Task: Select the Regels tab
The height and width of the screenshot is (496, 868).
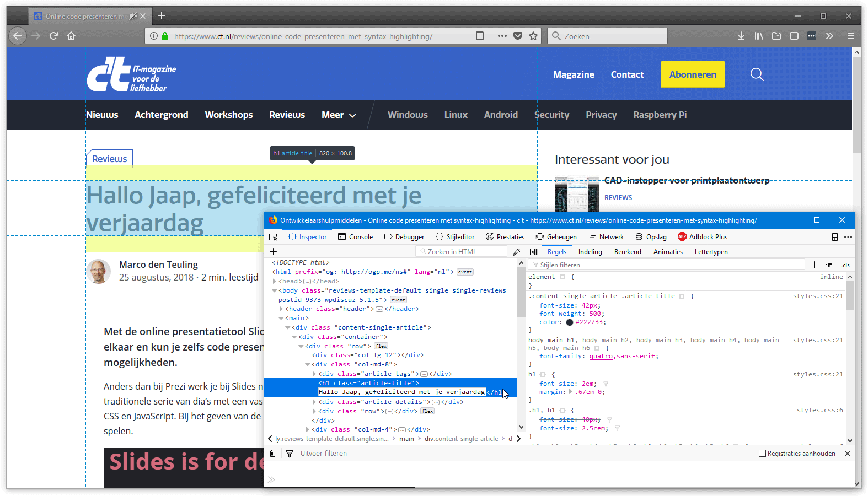Action: coord(557,252)
